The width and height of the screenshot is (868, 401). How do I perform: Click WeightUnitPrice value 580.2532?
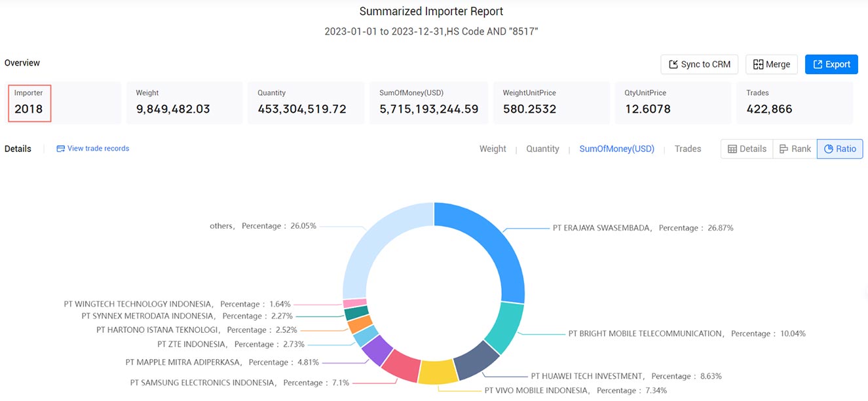coord(529,109)
